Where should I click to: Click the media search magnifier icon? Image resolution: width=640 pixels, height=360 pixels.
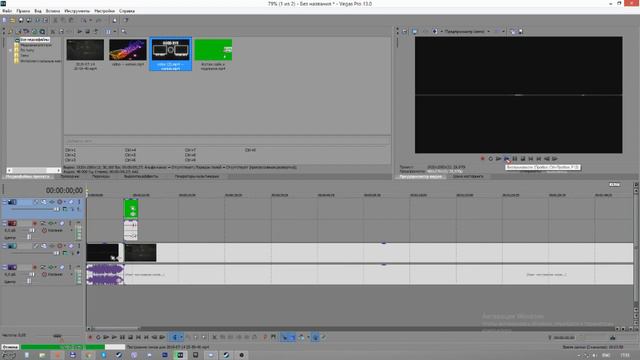point(124,31)
